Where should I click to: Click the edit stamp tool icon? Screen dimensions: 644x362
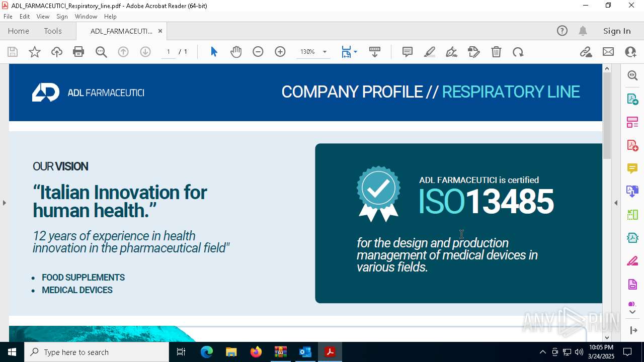click(474, 52)
